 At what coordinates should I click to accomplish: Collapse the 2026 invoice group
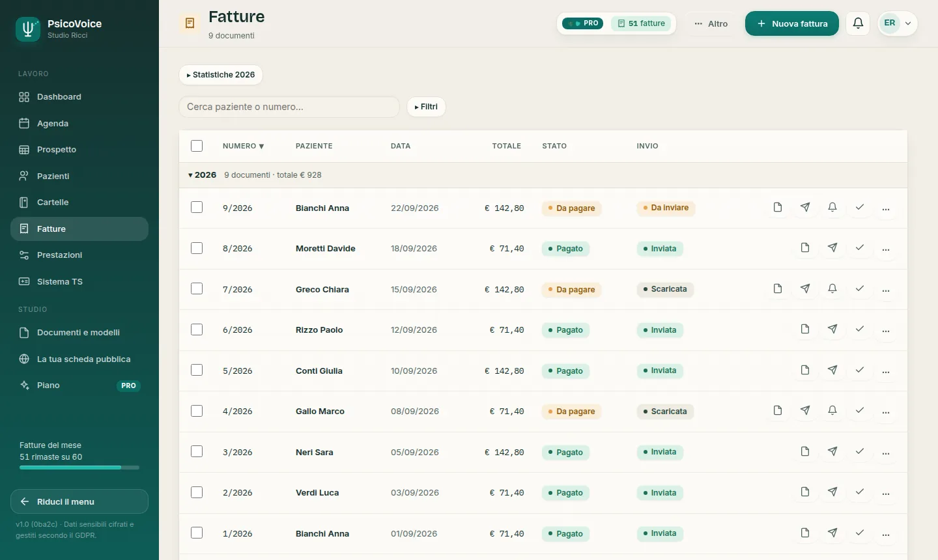[202, 175]
